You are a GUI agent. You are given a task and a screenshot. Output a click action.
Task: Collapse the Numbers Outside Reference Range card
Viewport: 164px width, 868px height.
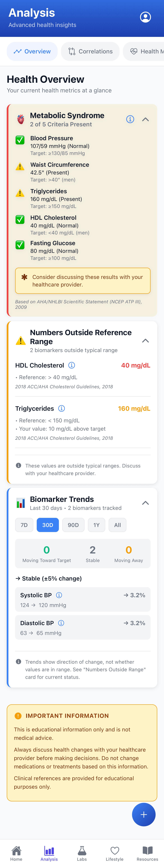point(145,341)
